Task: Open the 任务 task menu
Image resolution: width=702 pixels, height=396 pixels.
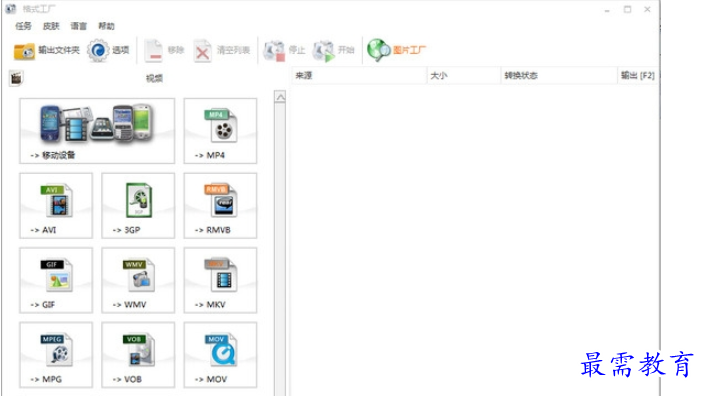Action: [23, 26]
